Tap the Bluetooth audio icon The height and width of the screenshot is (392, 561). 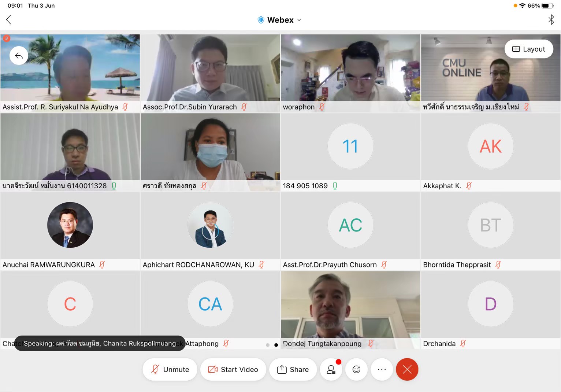click(551, 20)
